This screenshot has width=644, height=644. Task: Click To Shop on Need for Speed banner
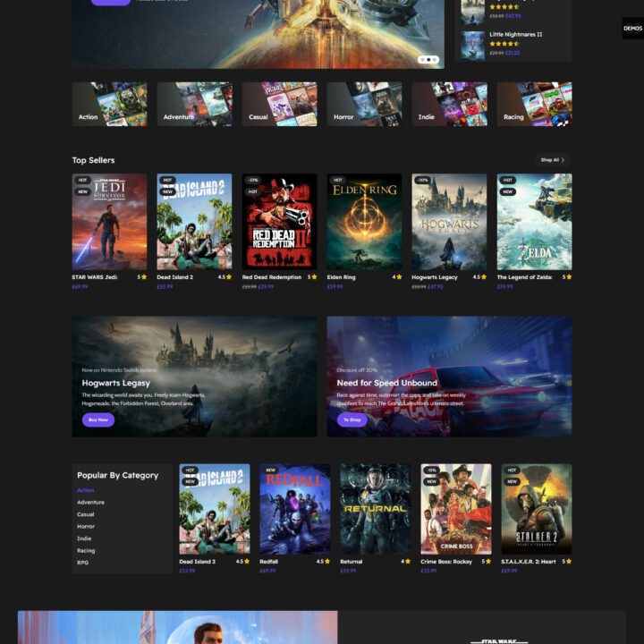coord(352,419)
